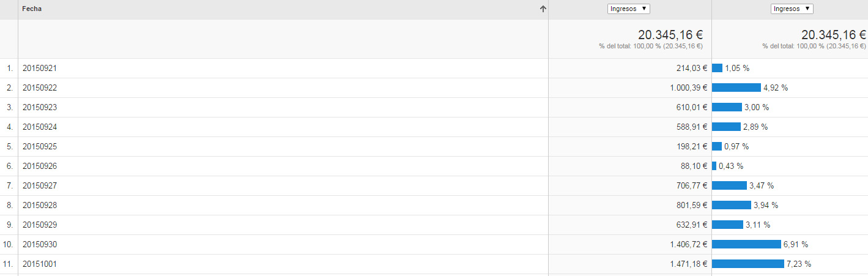Viewport: 868px width, 276px height.
Task: Open the second Ingresos comparison dropdown
Action: pyautogui.click(x=792, y=9)
